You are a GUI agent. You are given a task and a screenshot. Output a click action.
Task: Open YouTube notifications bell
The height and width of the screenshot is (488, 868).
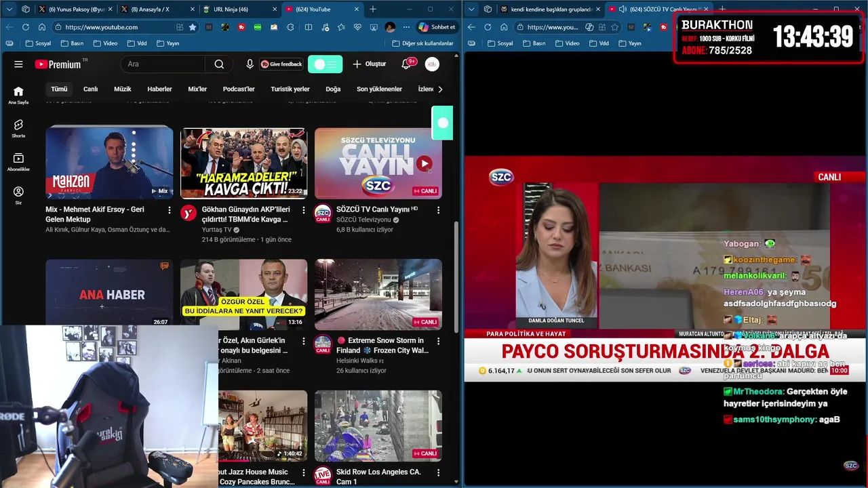pyautogui.click(x=406, y=64)
